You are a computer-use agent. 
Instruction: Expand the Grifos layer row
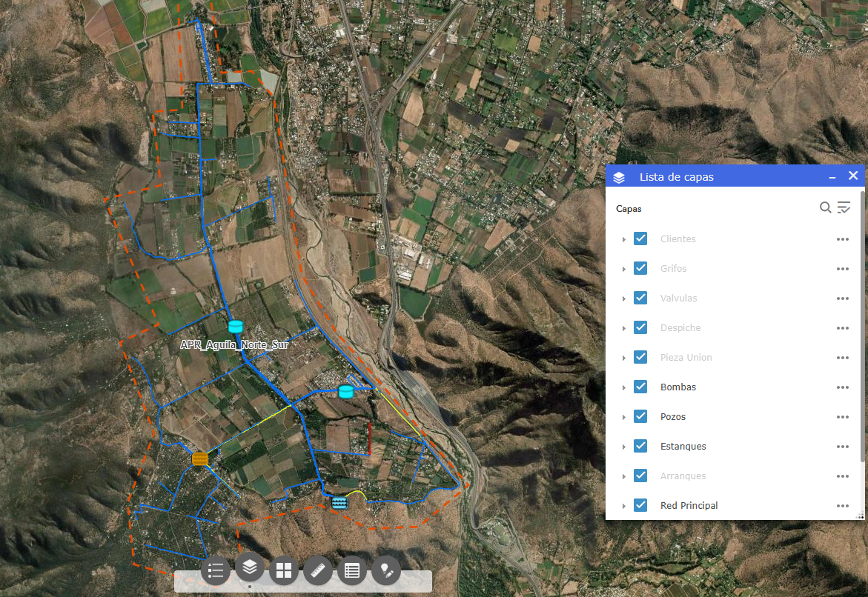tap(624, 270)
